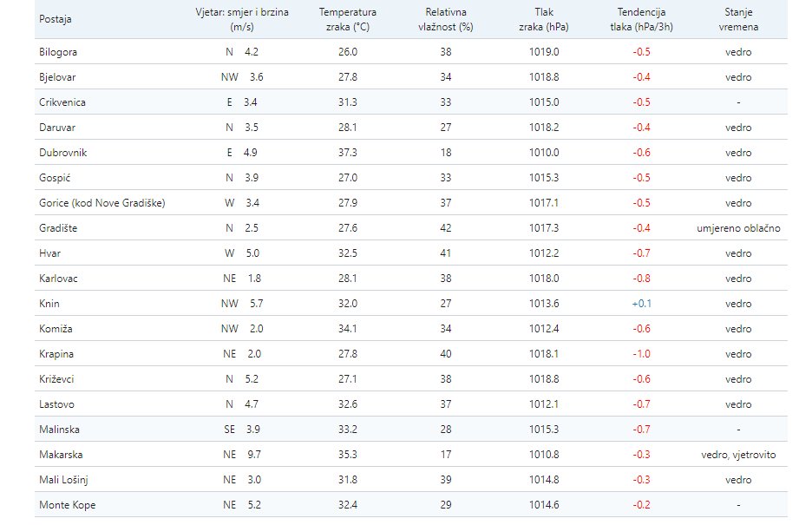Click Makarska's vedro, vjetrovito weather status

pyautogui.click(x=738, y=455)
